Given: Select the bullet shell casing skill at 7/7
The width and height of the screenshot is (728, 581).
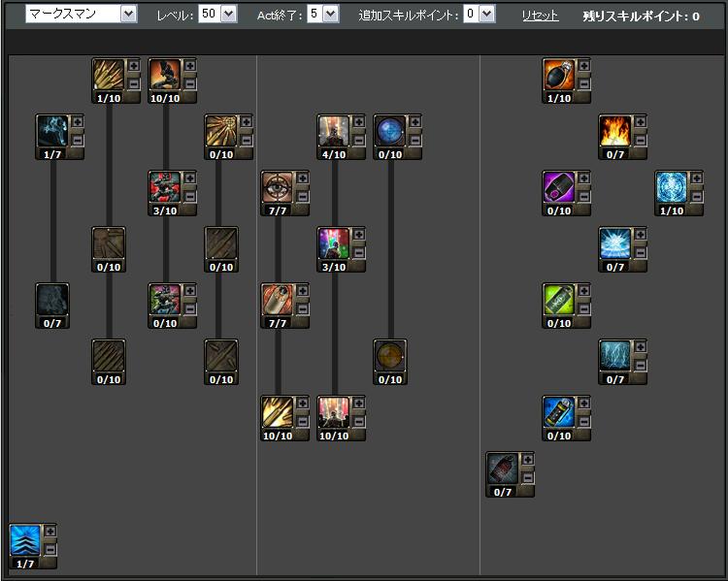Looking at the screenshot, I should 278,300.
